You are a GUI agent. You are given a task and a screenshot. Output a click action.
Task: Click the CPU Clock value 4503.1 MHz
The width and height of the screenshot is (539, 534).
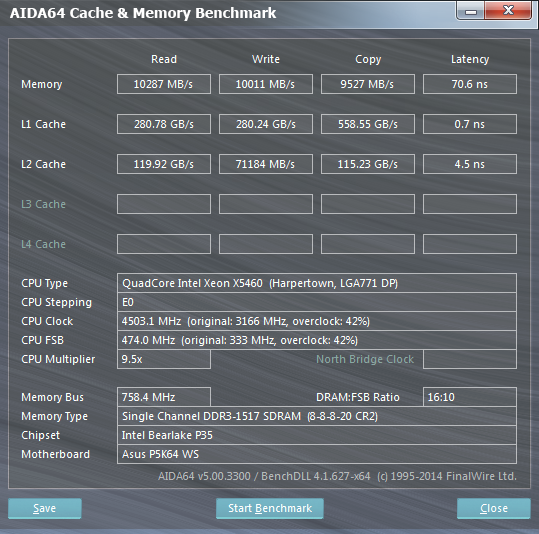click(x=317, y=321)
